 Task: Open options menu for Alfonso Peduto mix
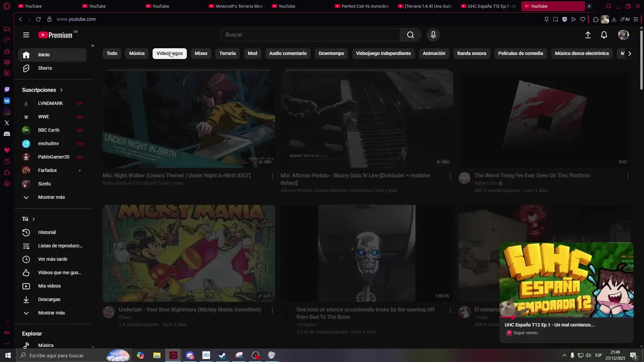coord(450,176)
